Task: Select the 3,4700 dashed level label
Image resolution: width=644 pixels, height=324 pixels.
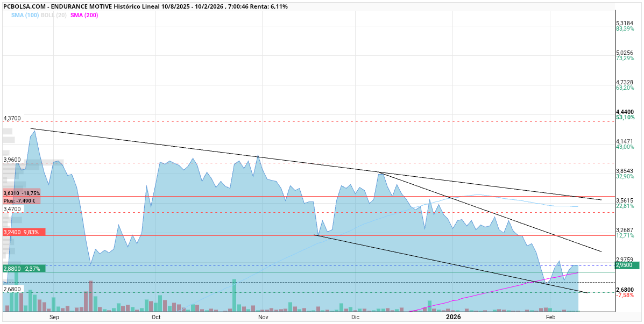Action: pos(12,209)
